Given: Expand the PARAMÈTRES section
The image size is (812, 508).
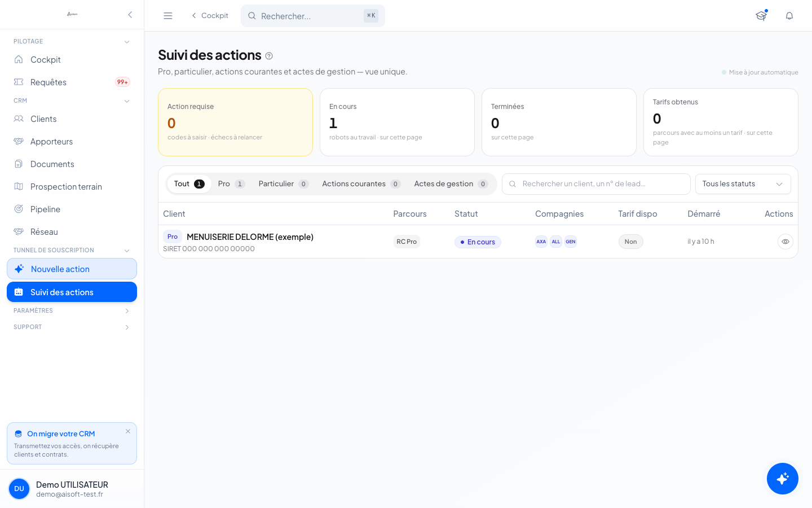Looking at the screenshot, I should [127, 311].
